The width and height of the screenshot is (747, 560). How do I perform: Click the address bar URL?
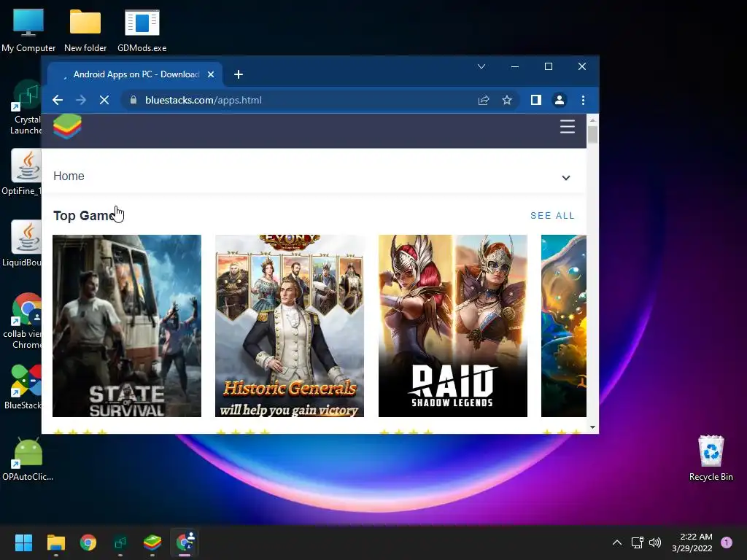pos(204,100)
